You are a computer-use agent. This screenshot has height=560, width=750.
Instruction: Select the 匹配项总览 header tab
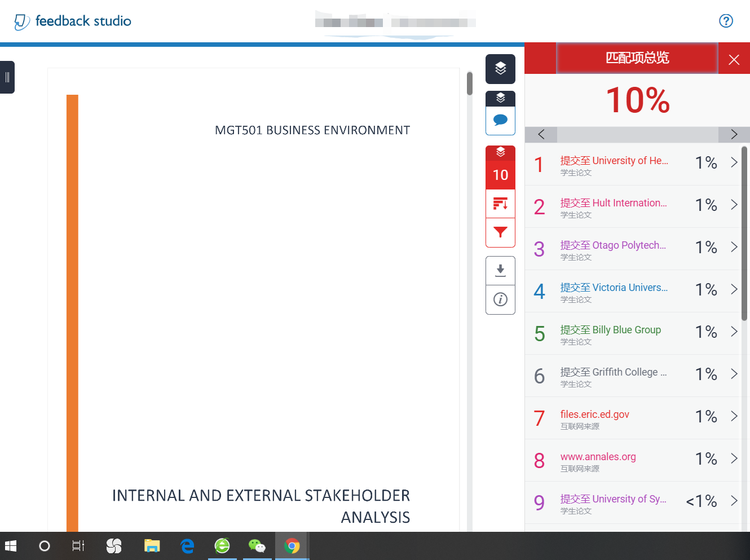coord(637,58)
